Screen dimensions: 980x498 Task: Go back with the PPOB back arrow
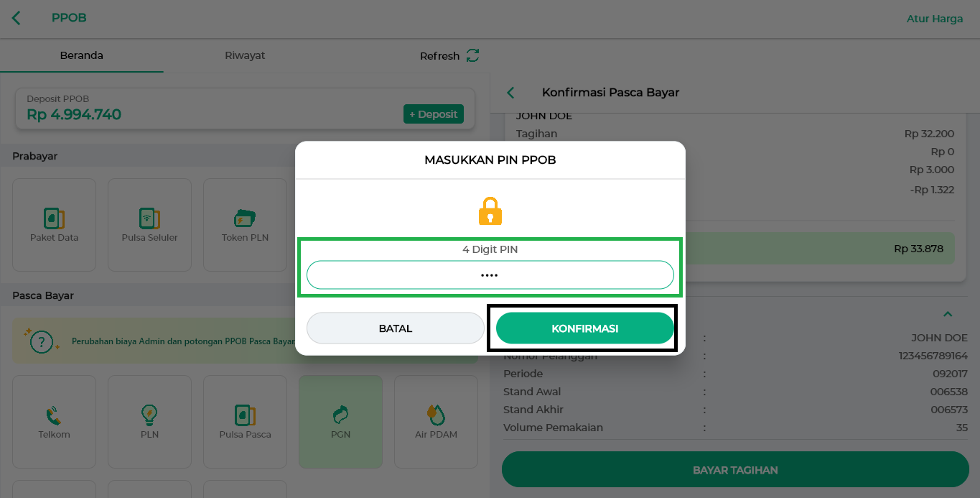(x=17, y=18)
